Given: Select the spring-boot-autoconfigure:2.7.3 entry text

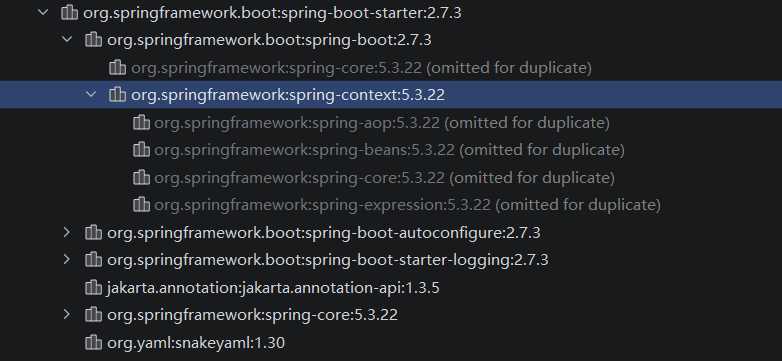Looking at the screenshot, I should click(324, 233).
